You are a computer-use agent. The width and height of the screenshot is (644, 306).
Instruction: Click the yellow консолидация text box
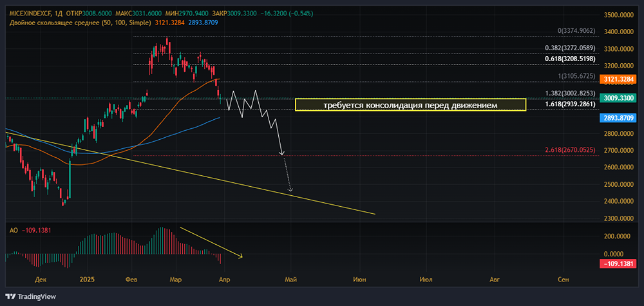(x=410, y=104)
